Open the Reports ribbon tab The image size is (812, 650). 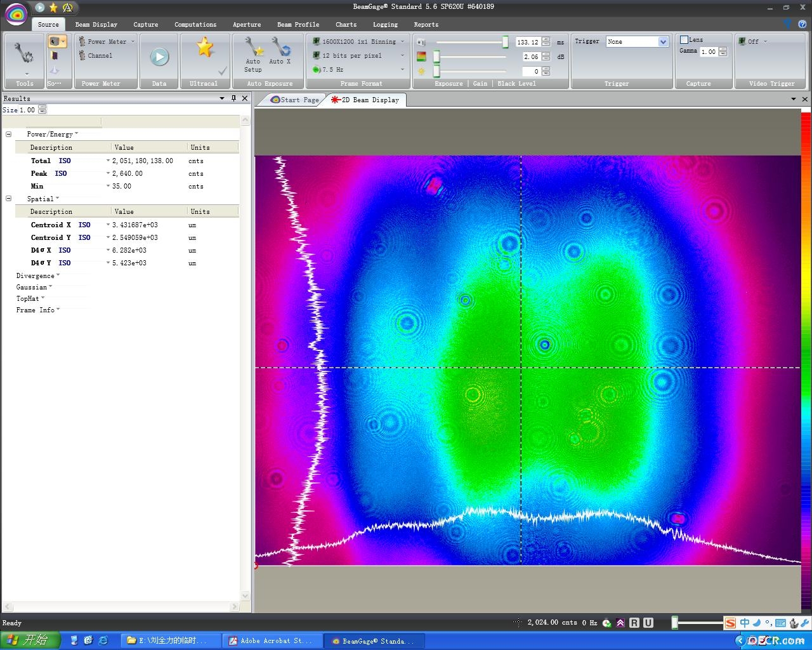click(426, 24)
